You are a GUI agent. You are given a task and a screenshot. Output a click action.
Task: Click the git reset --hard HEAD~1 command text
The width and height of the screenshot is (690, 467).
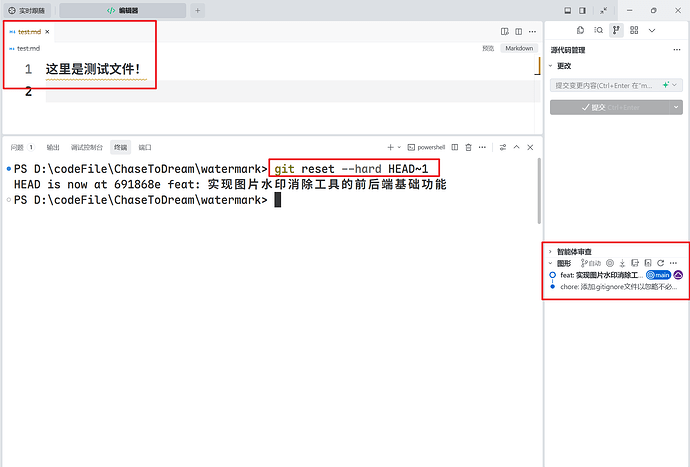pyautogui.click(x=351, y=169)
